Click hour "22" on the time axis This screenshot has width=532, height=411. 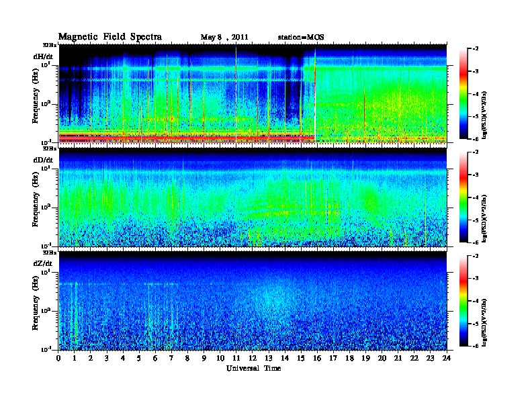pos(414,359)
